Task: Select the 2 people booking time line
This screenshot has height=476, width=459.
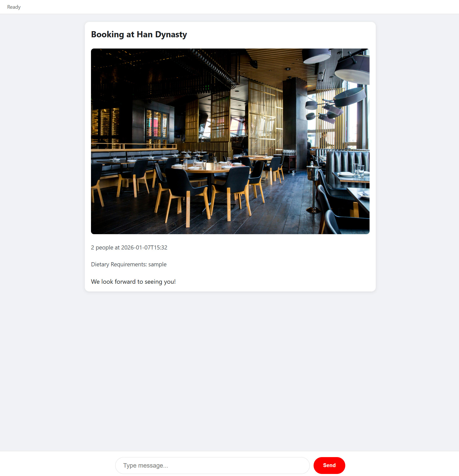Action: (x=129, y=247)
